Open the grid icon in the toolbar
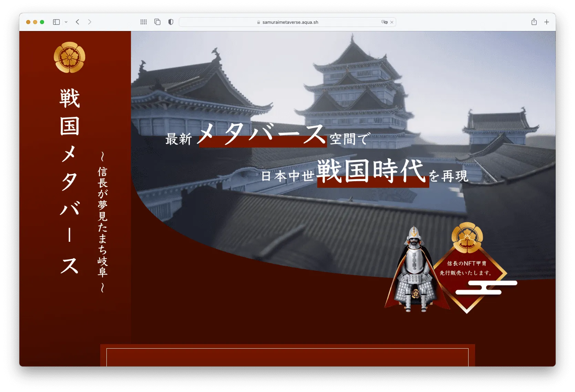The width and height of the screenshot is (575, 392). 144,22
